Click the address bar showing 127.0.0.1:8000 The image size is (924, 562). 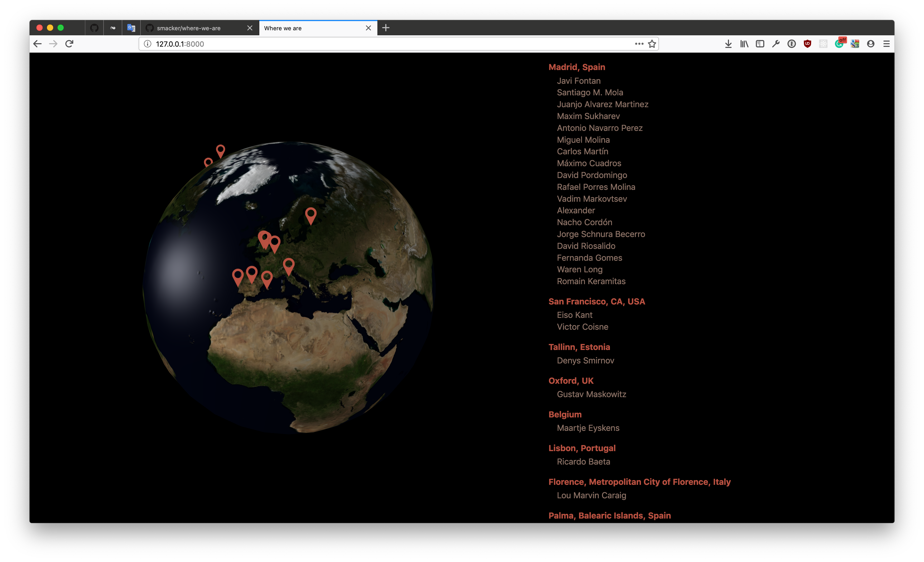[375, 44]
